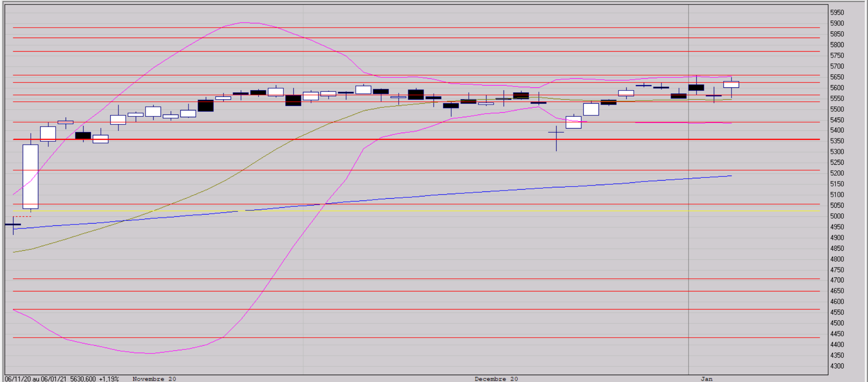868x382 pixels.
Task: Click the 5550 price axis label
Action: (837, 99)
